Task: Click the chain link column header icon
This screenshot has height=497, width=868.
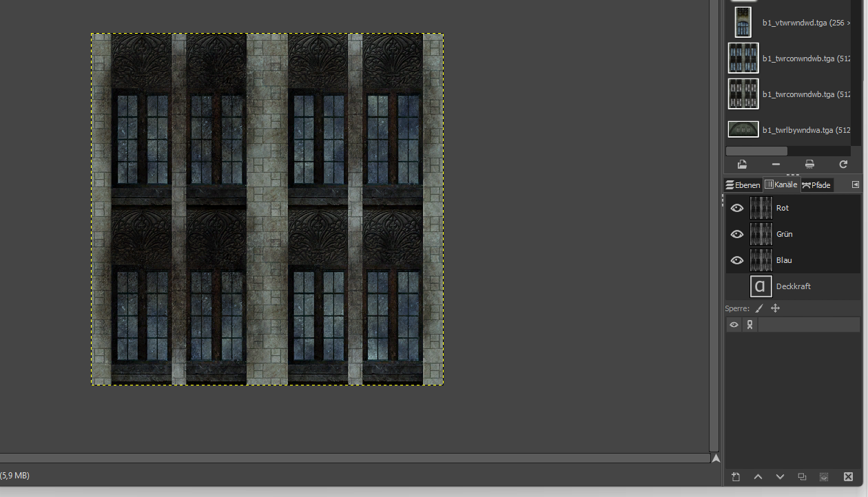Action: (750, 325)
